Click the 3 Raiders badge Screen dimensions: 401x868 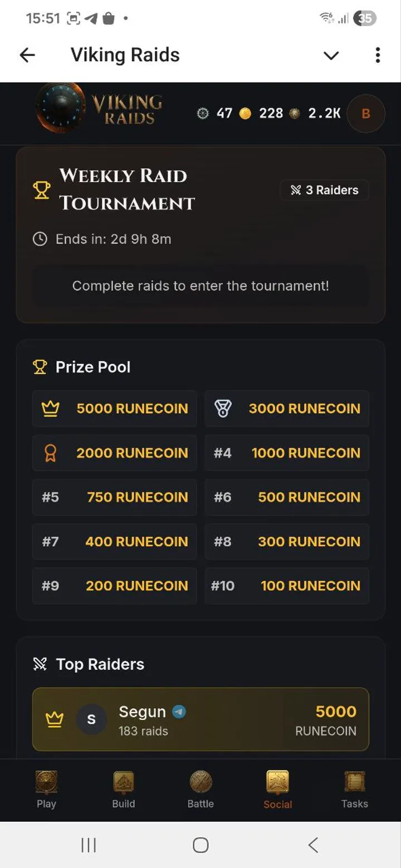click(x=324, y=190)
